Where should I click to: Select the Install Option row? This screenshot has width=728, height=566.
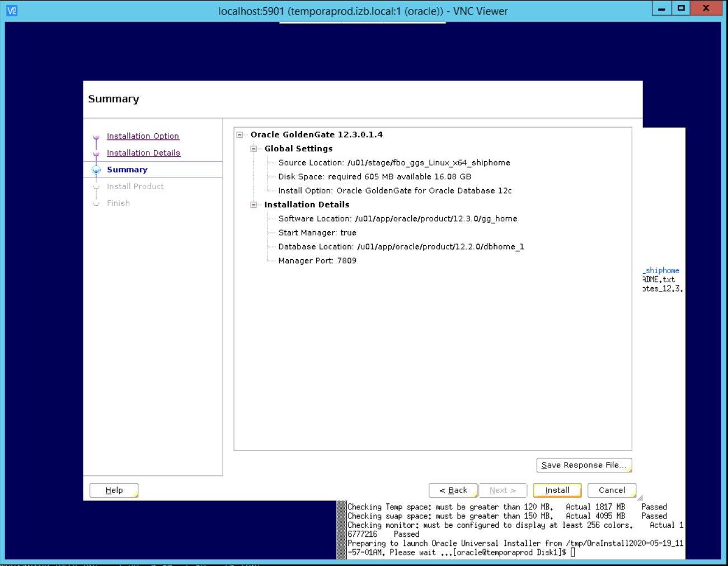(x=394, y=191)
